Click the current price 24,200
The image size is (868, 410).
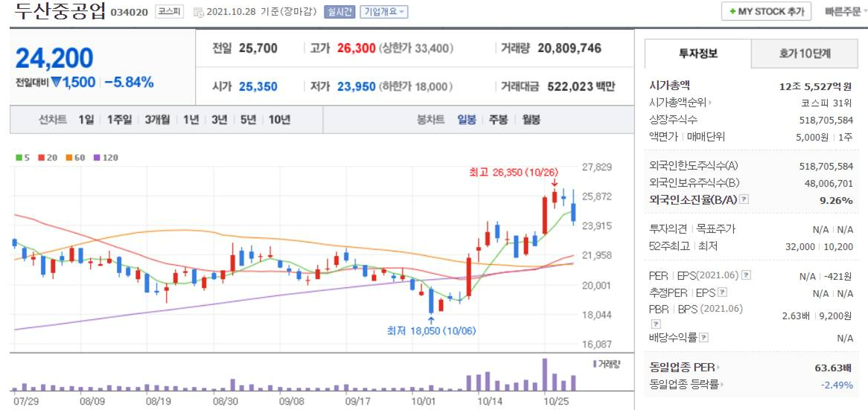[54, 58]
